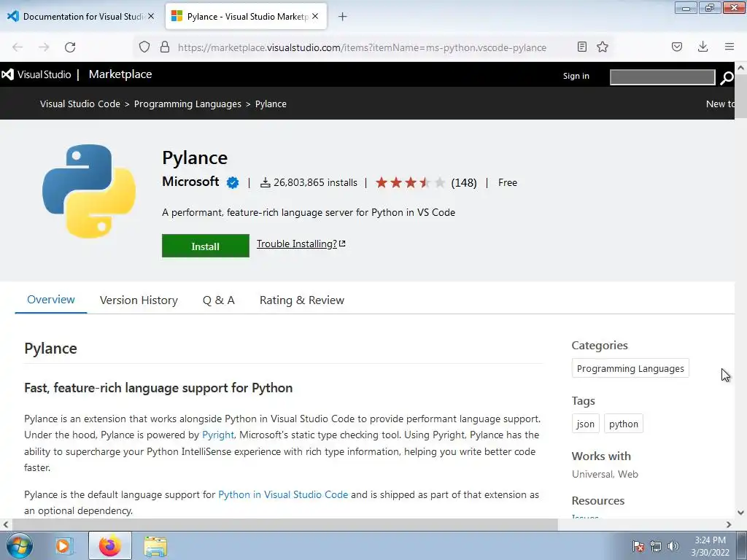Open the Microsoft publisher link

[x=190, y=182]
